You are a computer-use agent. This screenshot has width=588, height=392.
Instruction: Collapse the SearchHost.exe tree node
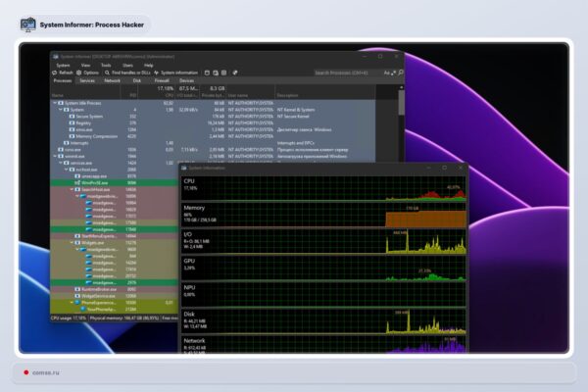(x=72, y=189)
